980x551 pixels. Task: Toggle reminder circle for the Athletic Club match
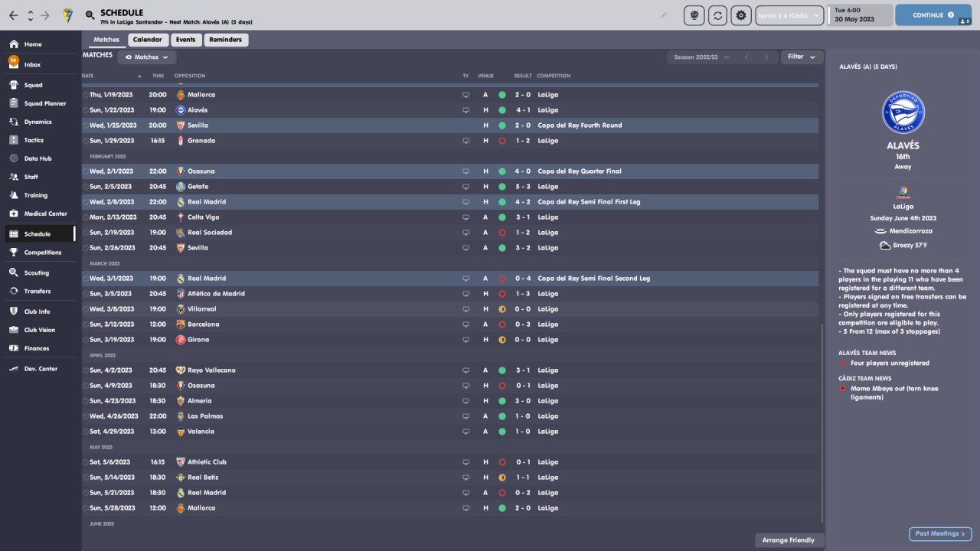tap(85, 462)
